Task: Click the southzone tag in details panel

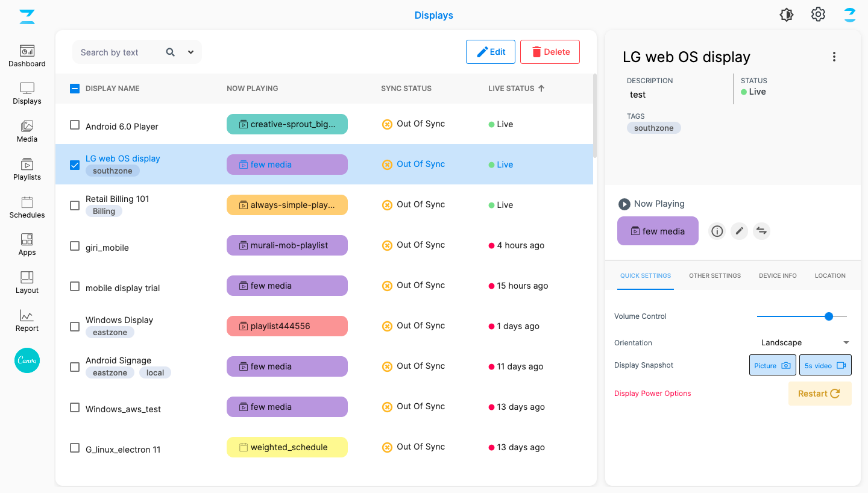Action: point(654,128)
